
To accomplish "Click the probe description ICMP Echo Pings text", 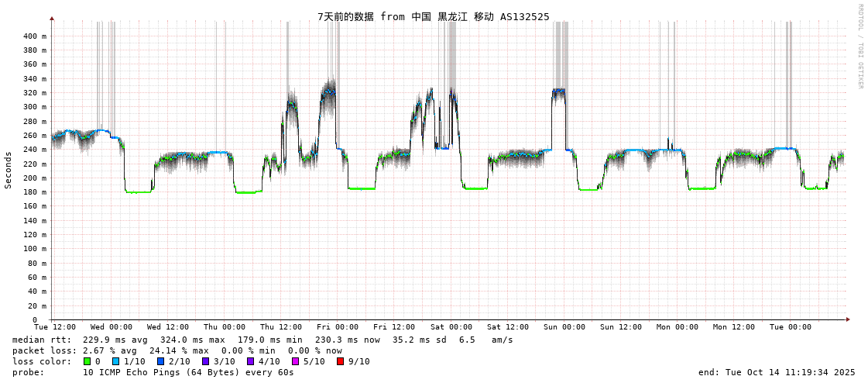I will [x=188, y=372].
